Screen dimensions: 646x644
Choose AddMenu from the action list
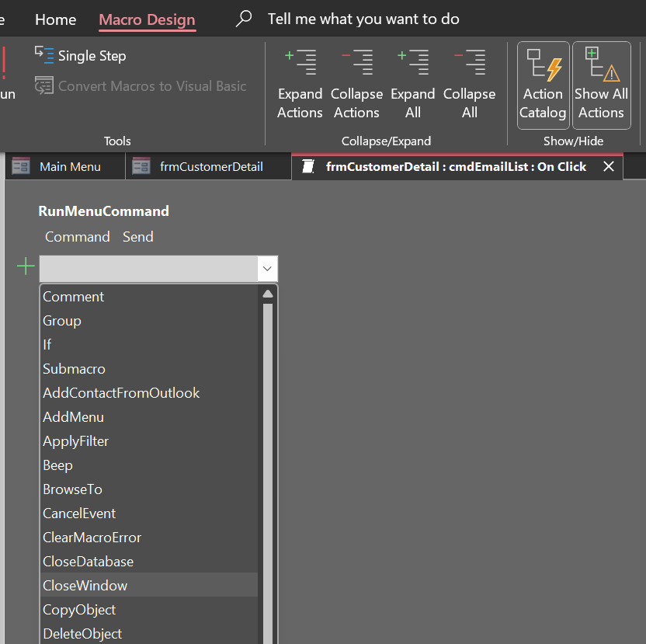149,417
